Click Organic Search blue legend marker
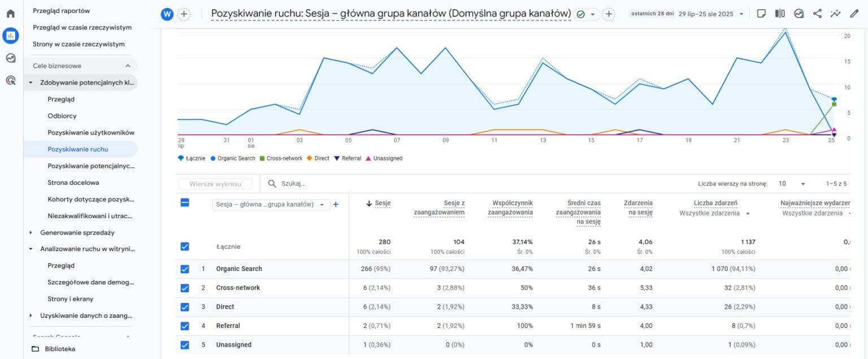The width and height of the screenshot is (868, 359). 213,158
